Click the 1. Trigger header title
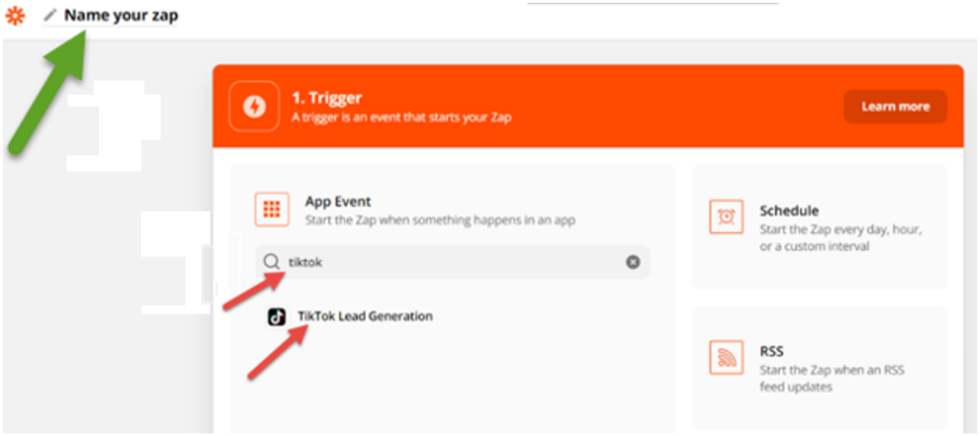Image resolution: width=980 pixels, height=436 pixels. [327, 98]
